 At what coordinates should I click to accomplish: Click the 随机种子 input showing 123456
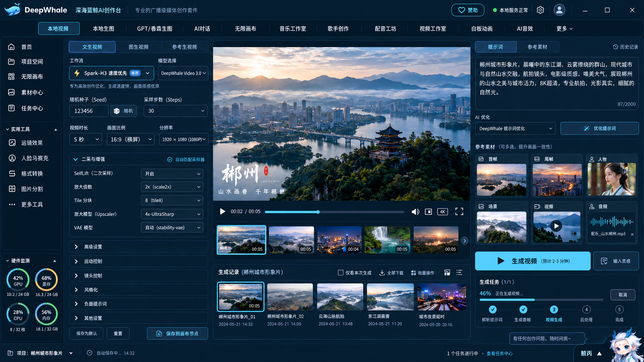(89, 111)
